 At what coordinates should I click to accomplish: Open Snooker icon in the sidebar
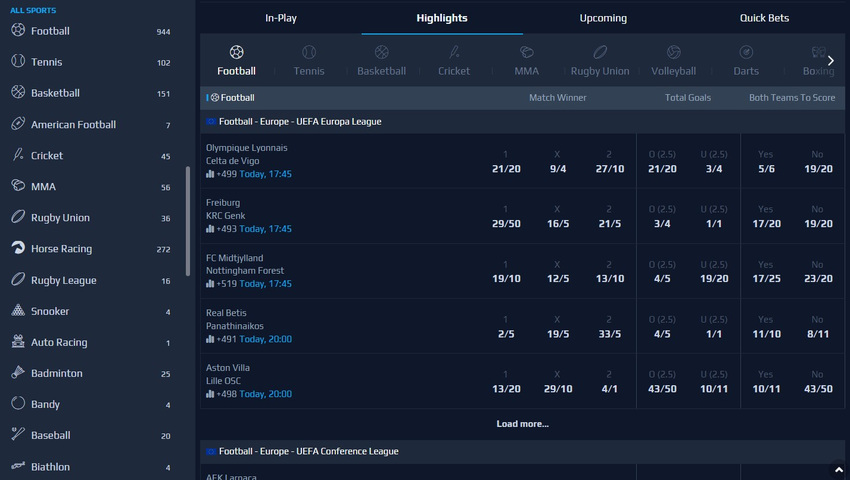point(18,310)
